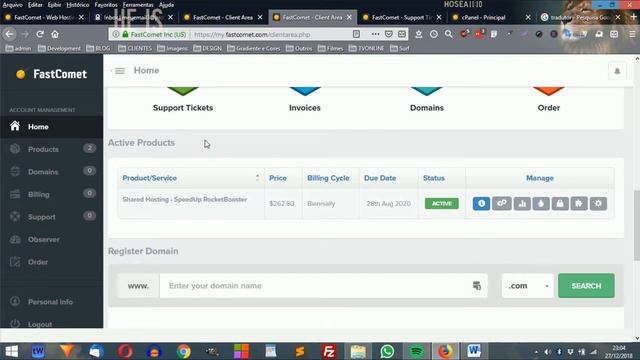Image resolution: width=640 pixels, height=360 pixels.
Task: Open Observer in the sidebar
Action: pos(51,239)
